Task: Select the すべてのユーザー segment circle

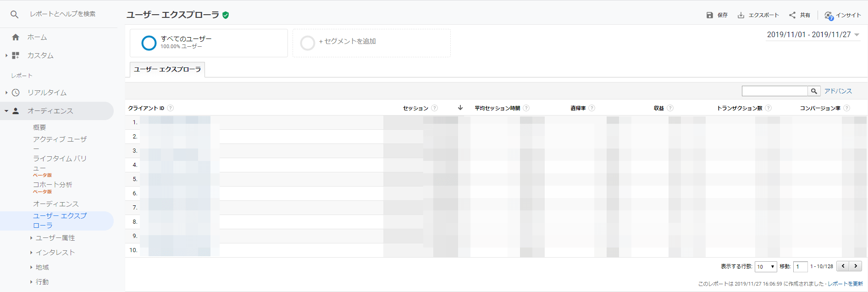Action: 149,43
